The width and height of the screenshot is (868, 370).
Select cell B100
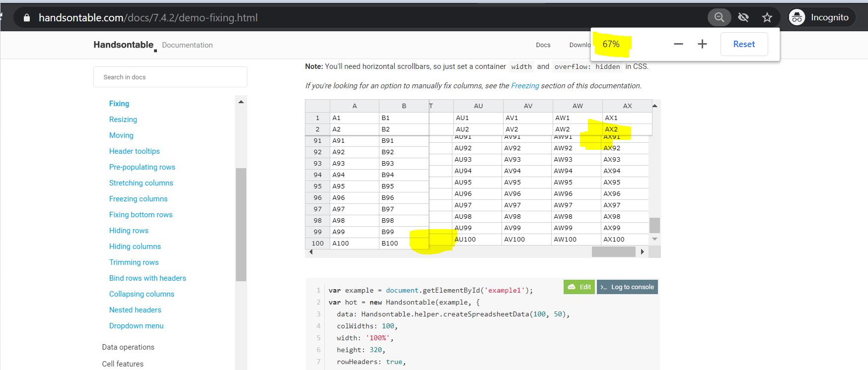point(404,243)
